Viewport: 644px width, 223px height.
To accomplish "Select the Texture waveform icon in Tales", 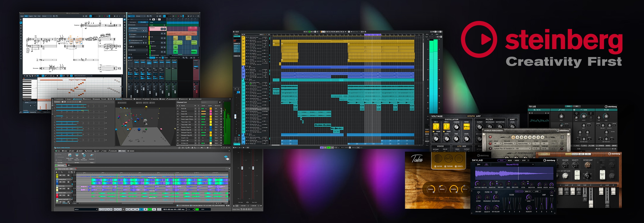I will pos(448,159).
